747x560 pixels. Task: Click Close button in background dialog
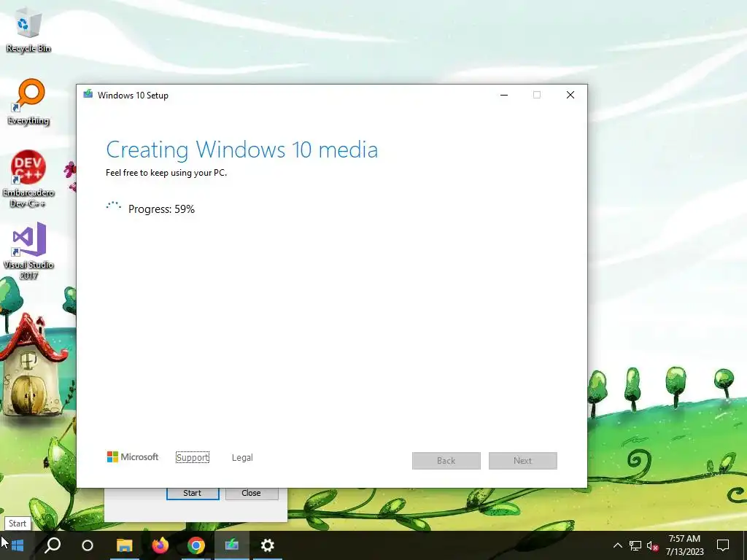click(x=251, y=494)
